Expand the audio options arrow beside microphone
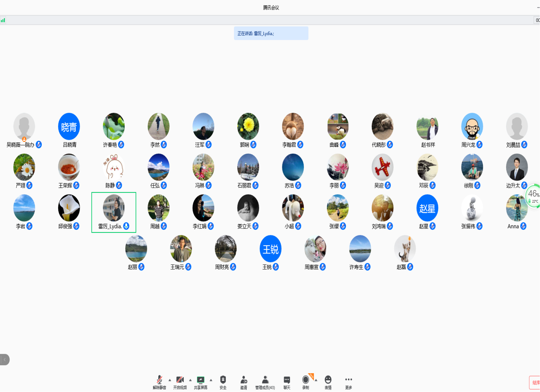540x392 pixels. pyautogui.click(x=170, y=380)
